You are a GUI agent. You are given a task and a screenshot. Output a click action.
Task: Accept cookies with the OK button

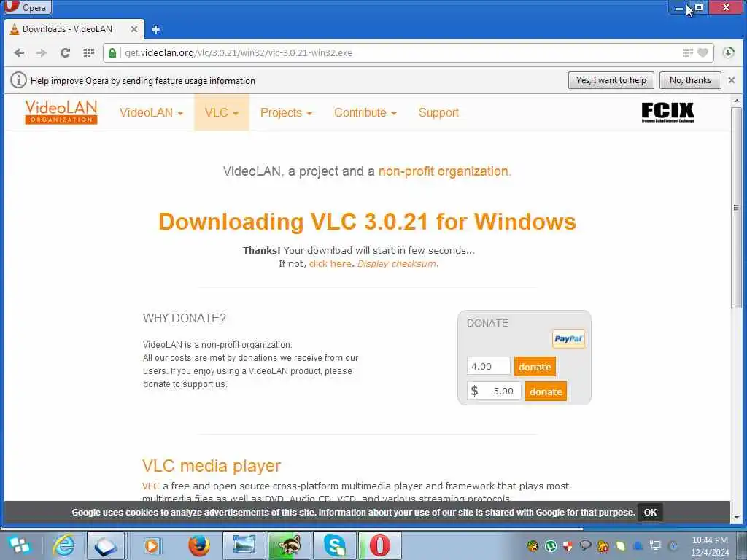pyautogui.click(x=650, y=513)
